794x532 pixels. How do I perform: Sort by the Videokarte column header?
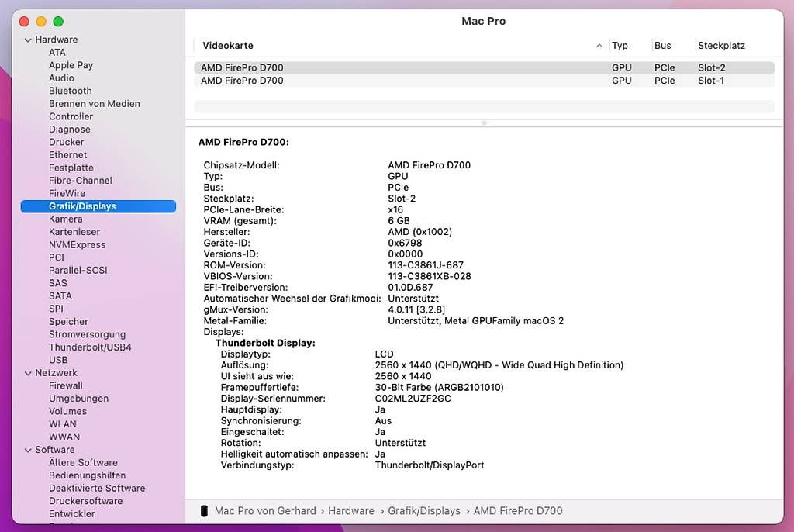click(x=228, y=46)
